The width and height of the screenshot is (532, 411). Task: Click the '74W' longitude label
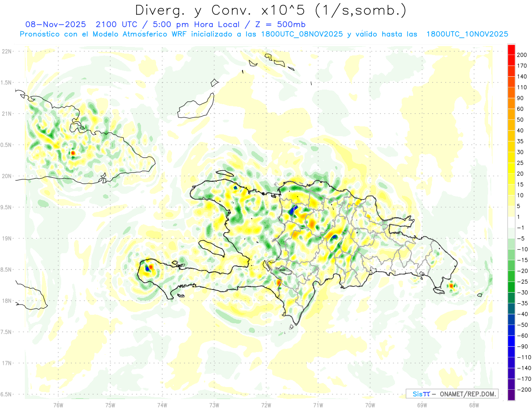tap(162, 405)
